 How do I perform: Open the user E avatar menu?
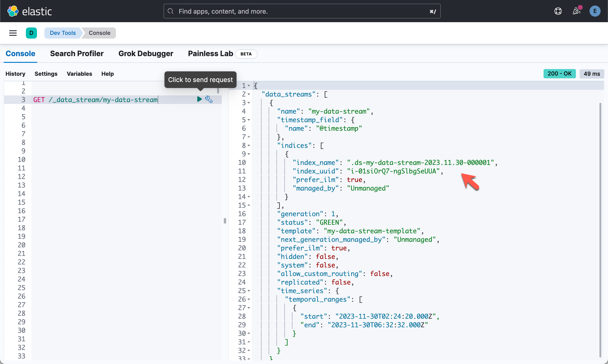click(595, 11)
